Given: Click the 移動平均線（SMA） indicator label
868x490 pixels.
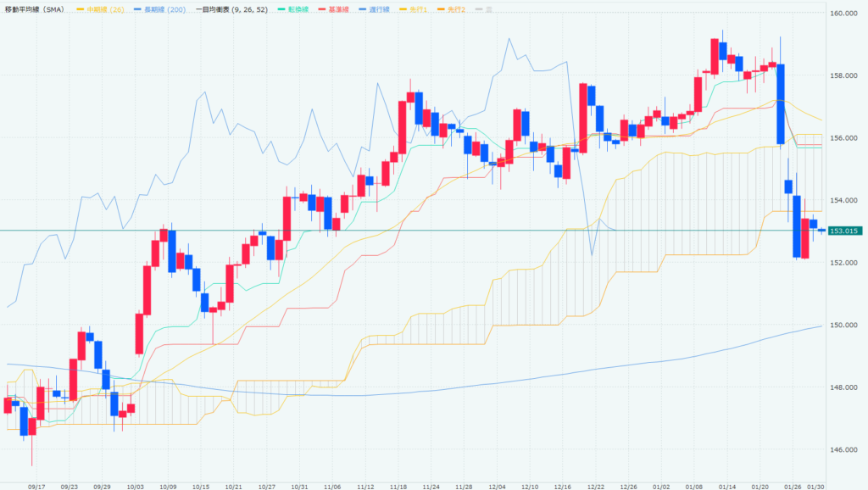Looking at the screenshot, I should pyautogui.click(x=36, y=8).
